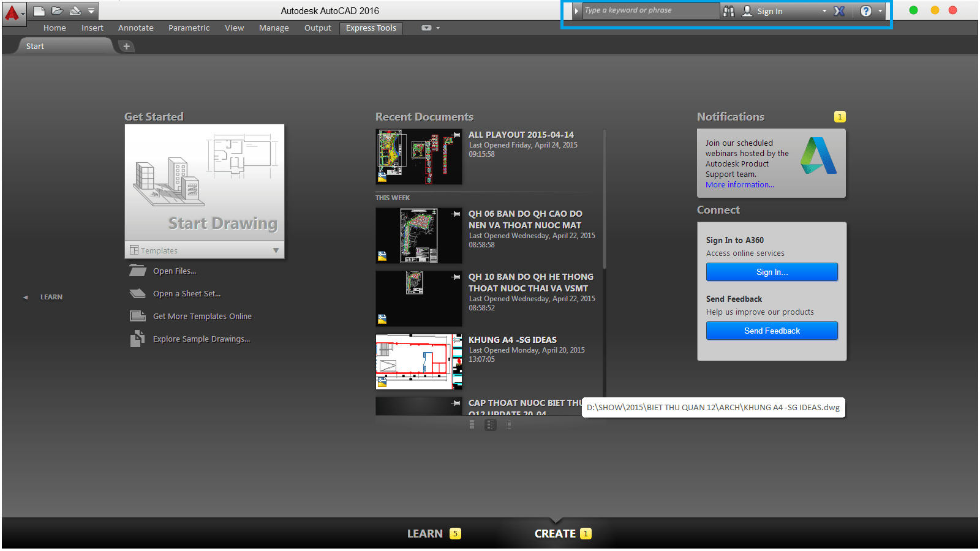Screen dimensions: 980x551
Task: Pin the QH 06 BAN DO document
Action: [x=456, y=214]
